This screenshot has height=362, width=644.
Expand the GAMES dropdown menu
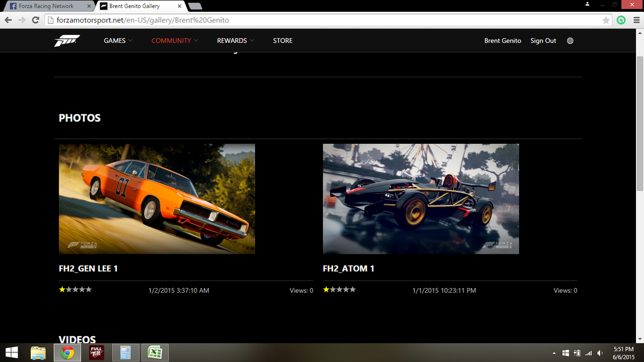pyautogui.click(x=118, y=41)
